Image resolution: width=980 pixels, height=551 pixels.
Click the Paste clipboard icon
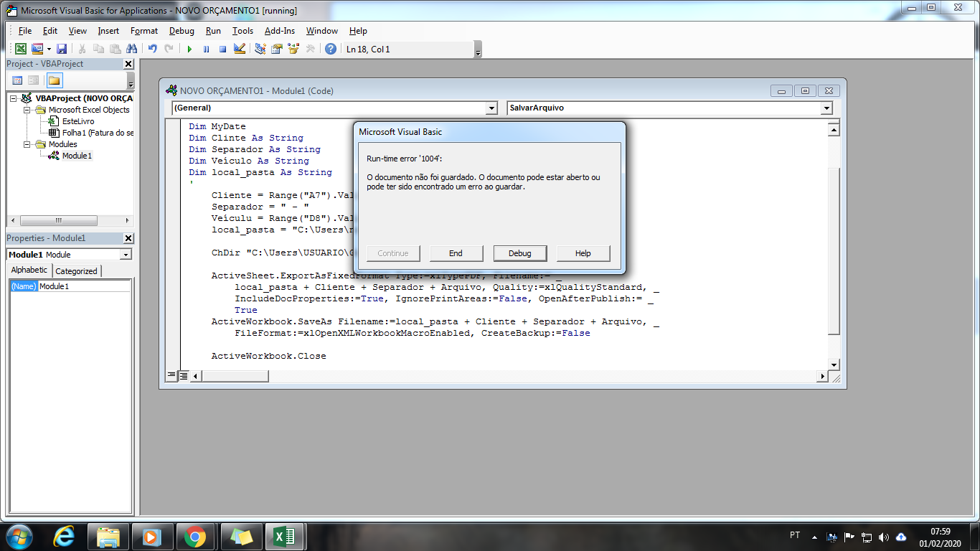click(115, 49)
